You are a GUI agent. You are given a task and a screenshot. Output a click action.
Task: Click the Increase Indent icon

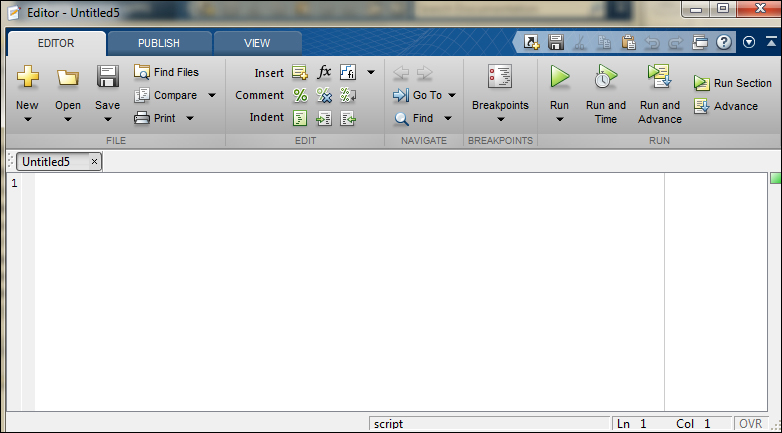pos(324,118)
